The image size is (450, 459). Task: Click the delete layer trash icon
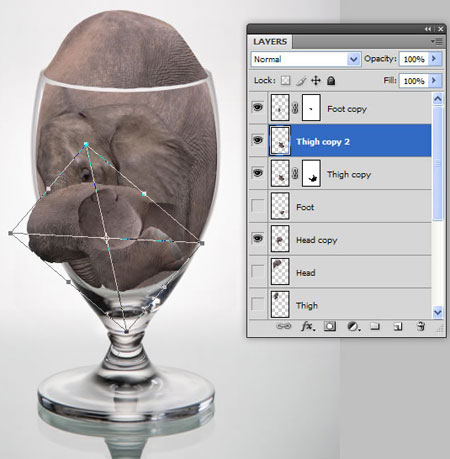[x=421, y=326]
